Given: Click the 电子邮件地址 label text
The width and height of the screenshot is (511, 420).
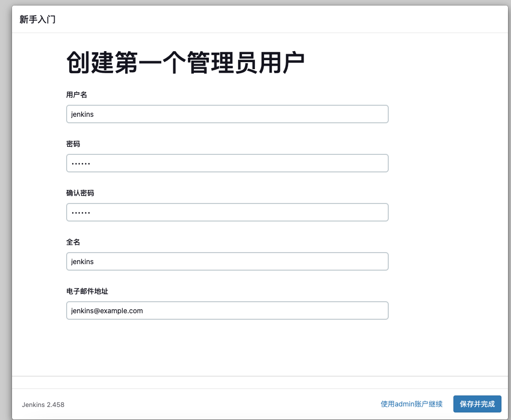Looking at the screenshot, I should point(87,291).
